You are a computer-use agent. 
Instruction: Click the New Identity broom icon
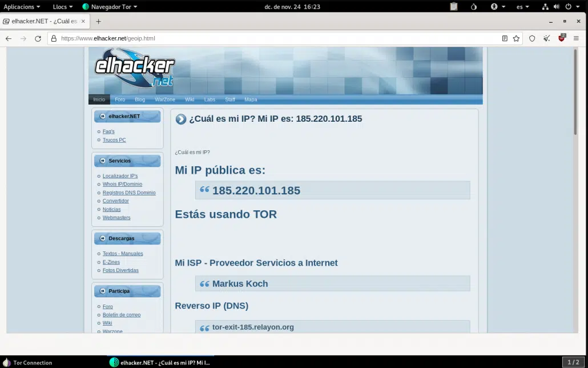547,38
